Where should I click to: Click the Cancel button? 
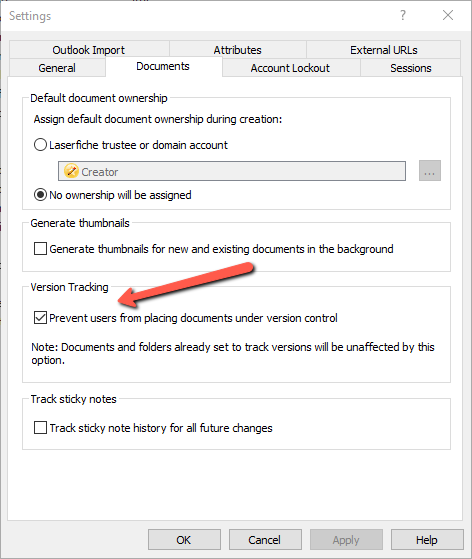coord(265,540)
